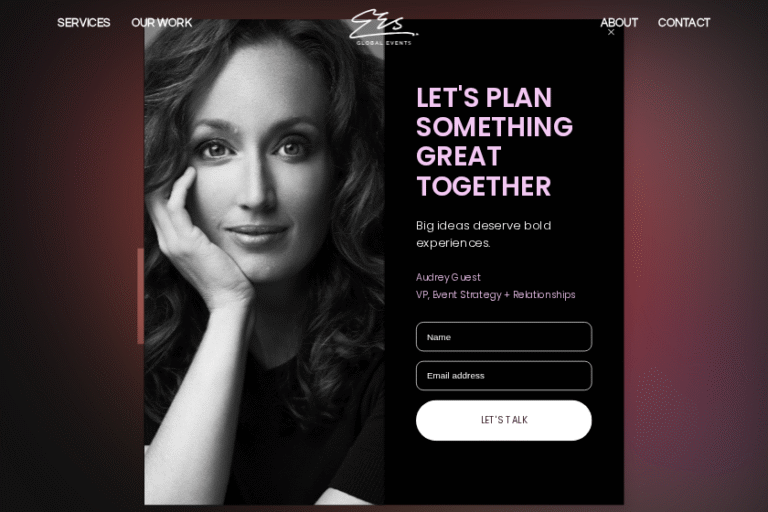
Task: Submit with the LET'S TALK button
Action: click(504, 420)
